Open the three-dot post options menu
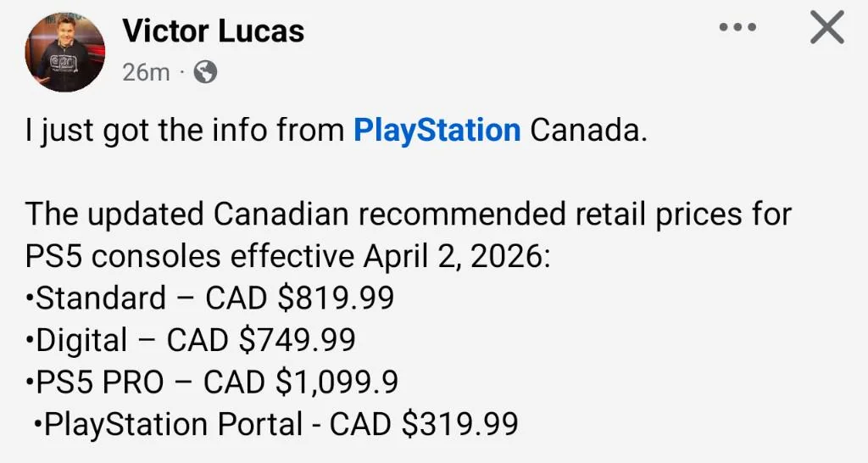This screenshot has width=868, height=463. point(737,28)
